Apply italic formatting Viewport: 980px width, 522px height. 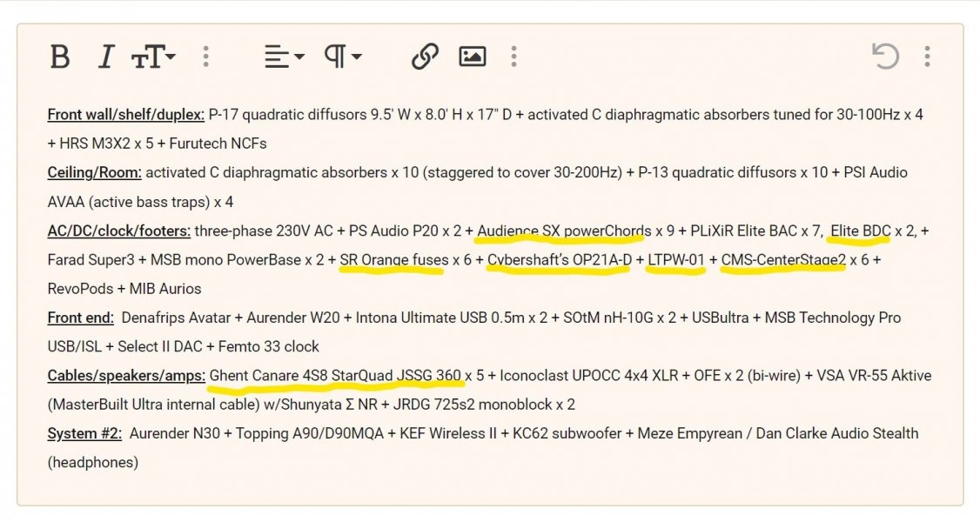point(105,57)
